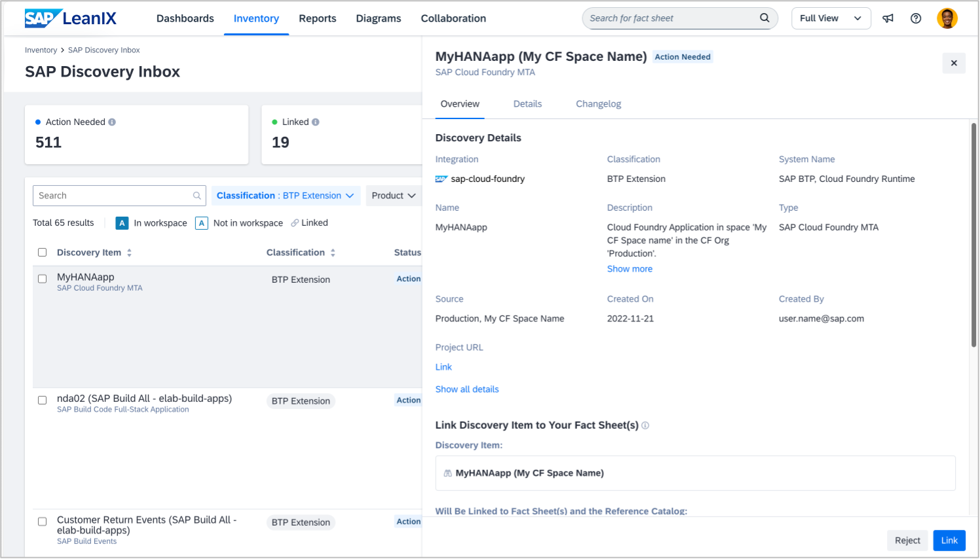
Task: Open Customer Return Events discovery item
Action: tap(147, 525)
